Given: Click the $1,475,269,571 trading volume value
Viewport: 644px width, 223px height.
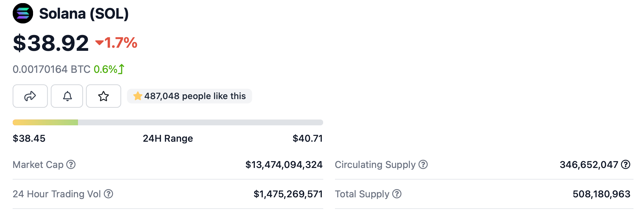Looking at the screenshot, I should (x=288, y=194).
